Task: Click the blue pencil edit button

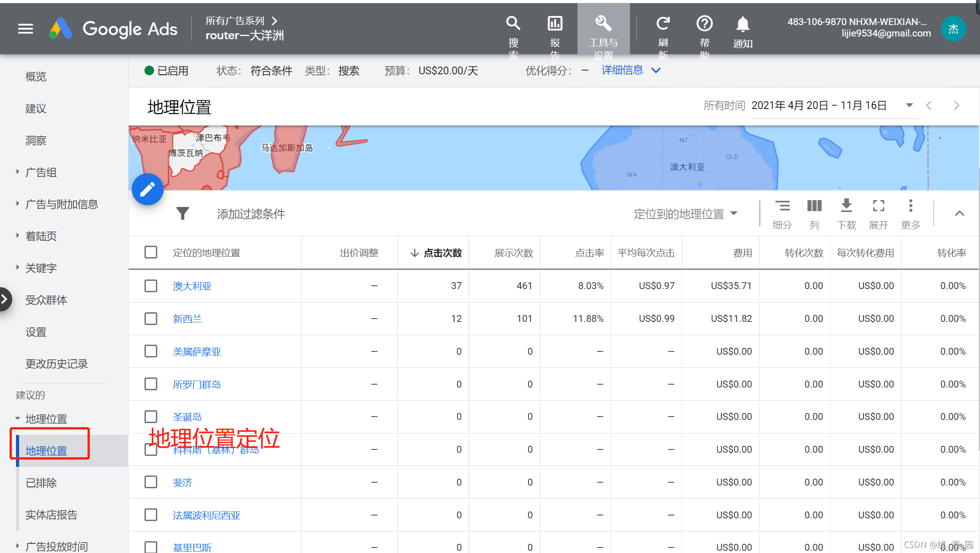Action: click(148, 189)
